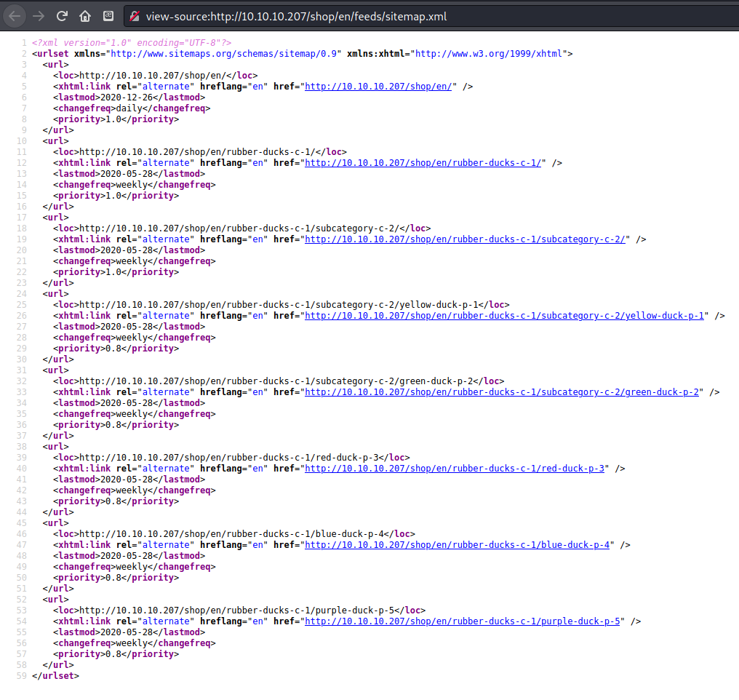Open the yellow-duck-p-1 href link
The height and width of the screenshot is (700, 739).
505,316
